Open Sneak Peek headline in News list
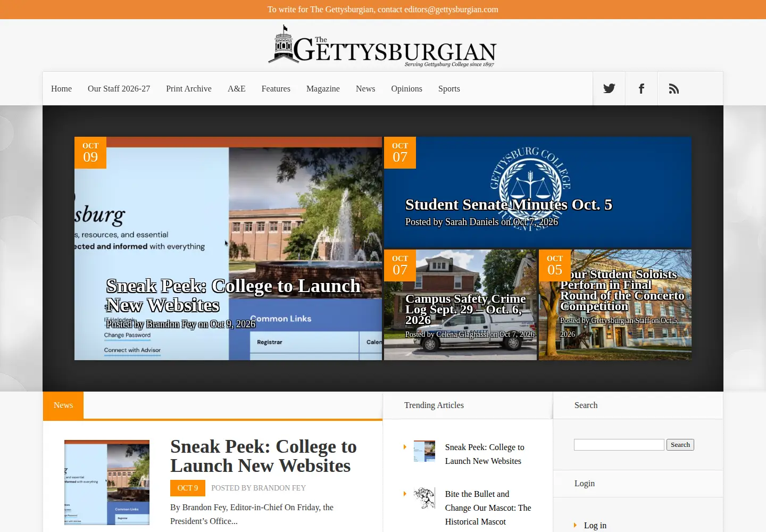 [263, 456]
